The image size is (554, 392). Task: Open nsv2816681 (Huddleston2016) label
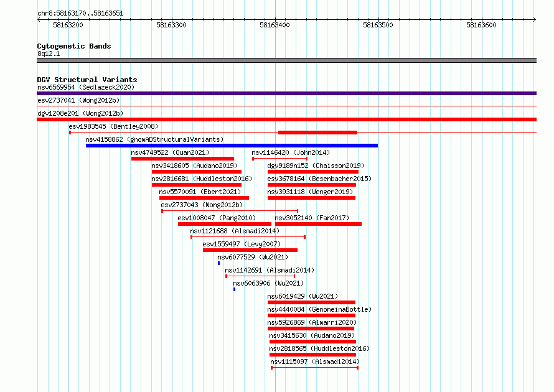pyautogui.click(x=202, y=179)
